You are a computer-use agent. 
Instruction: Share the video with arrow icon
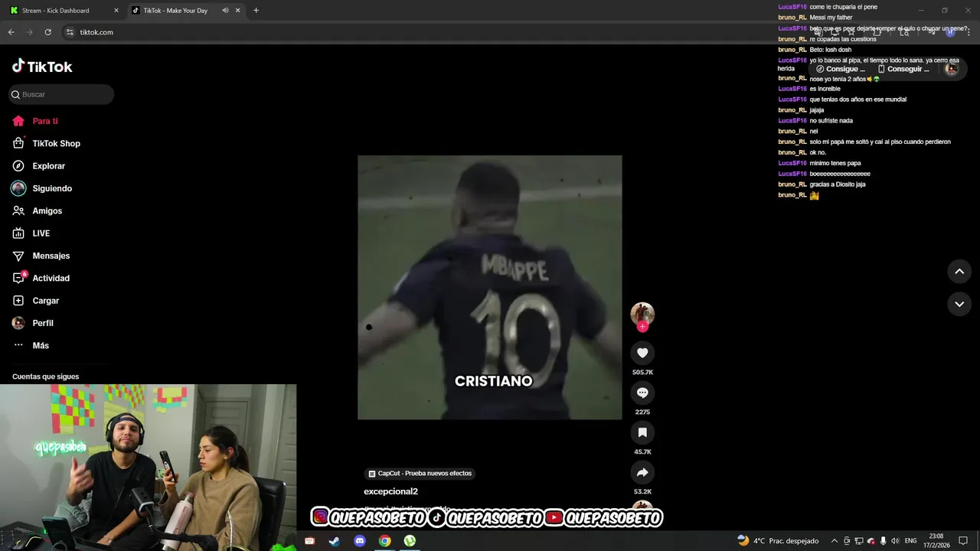[x=642, y=472]
